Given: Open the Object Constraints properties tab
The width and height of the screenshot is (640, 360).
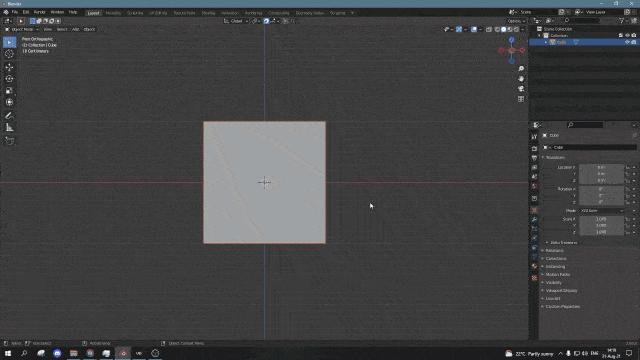Looking at the screenshot, I should (534, 248).
